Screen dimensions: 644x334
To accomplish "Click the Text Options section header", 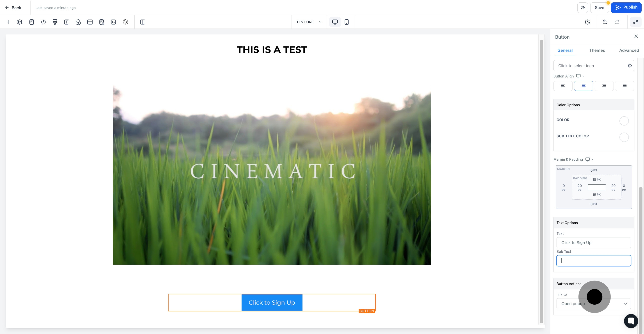I will coord(594,223).
